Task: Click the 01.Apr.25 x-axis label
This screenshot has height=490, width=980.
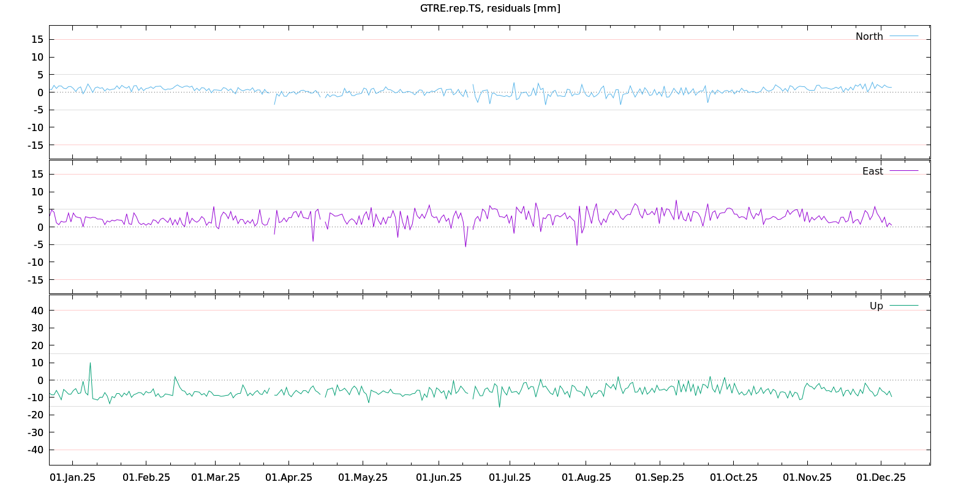Action: coord(288,477)
